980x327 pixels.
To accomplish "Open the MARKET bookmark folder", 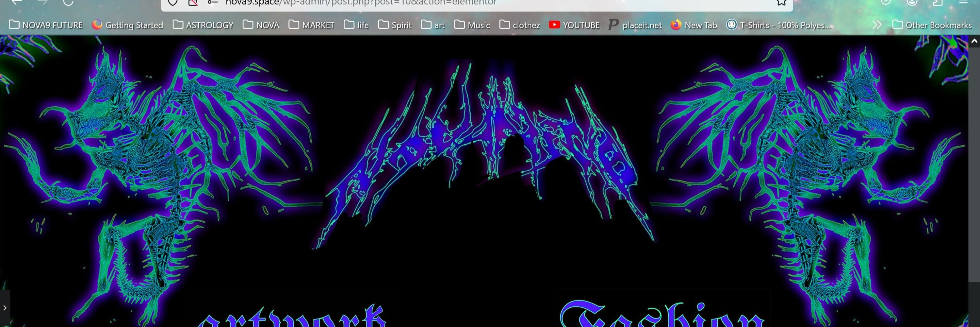I will [x=311, y=25].
